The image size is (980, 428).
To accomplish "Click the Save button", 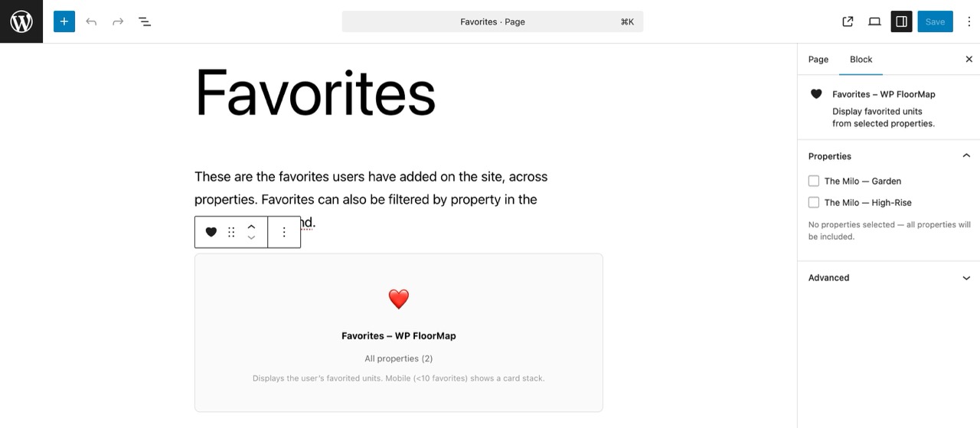I will tap(935, 21).
